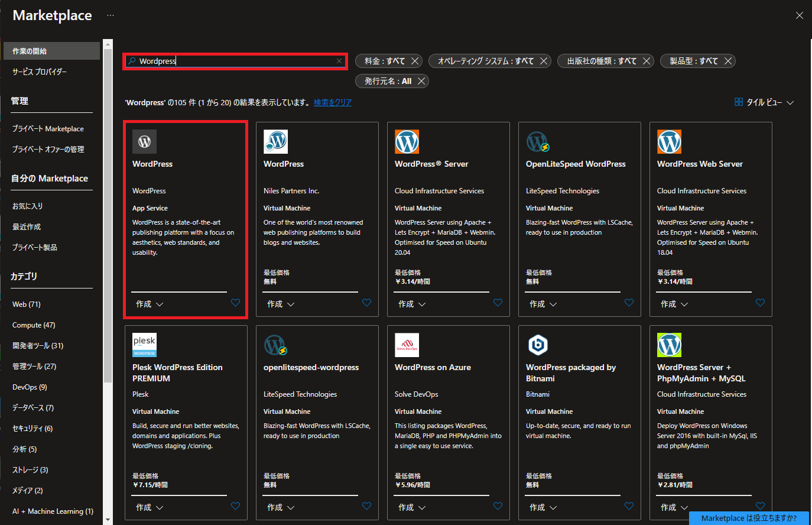Expand 作成 dropdown on WordPress Web Server
812x525 pixels.
(674, 304)
